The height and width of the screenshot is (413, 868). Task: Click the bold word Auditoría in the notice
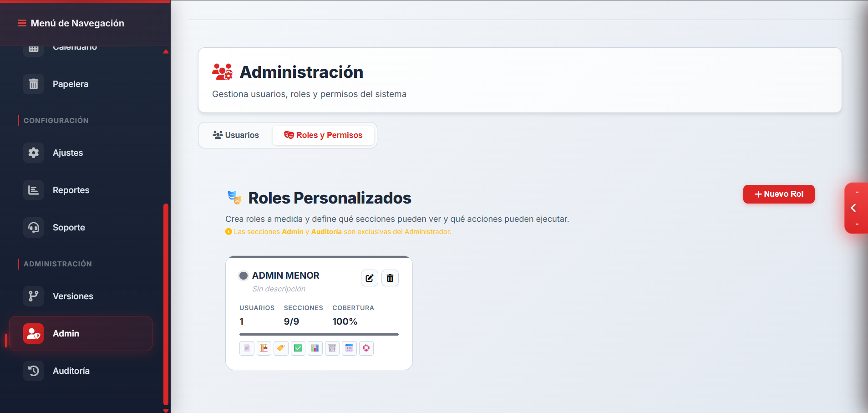326,232
